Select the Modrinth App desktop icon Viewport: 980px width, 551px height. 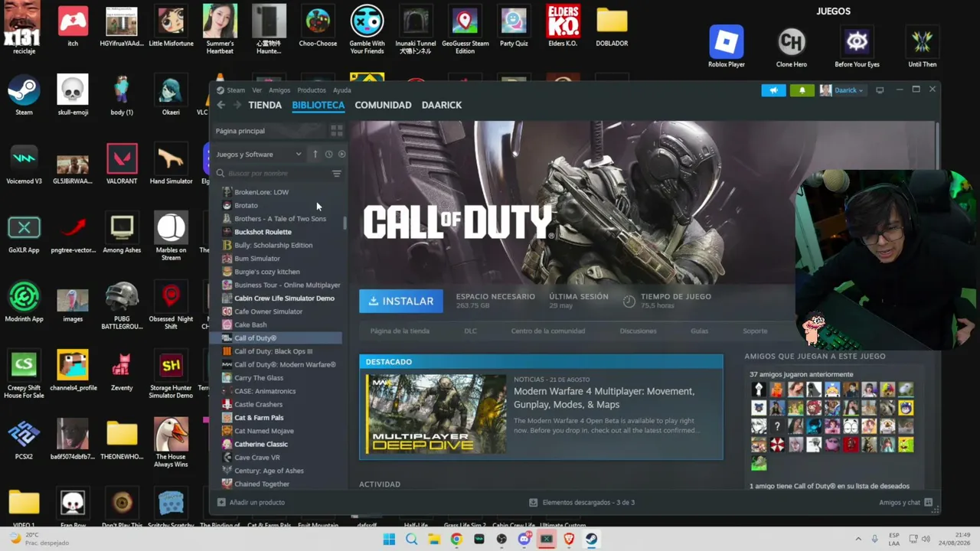(x=24, y=302)
